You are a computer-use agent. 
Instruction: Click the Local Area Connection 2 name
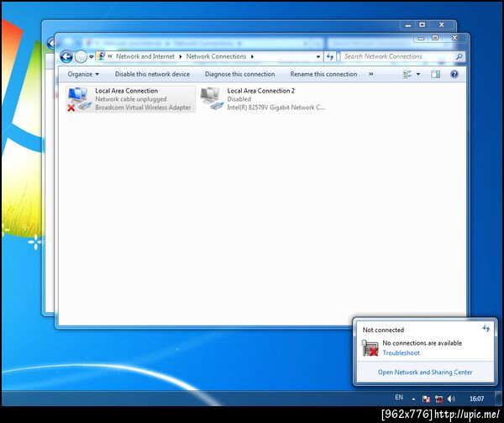tap(260, 91)
